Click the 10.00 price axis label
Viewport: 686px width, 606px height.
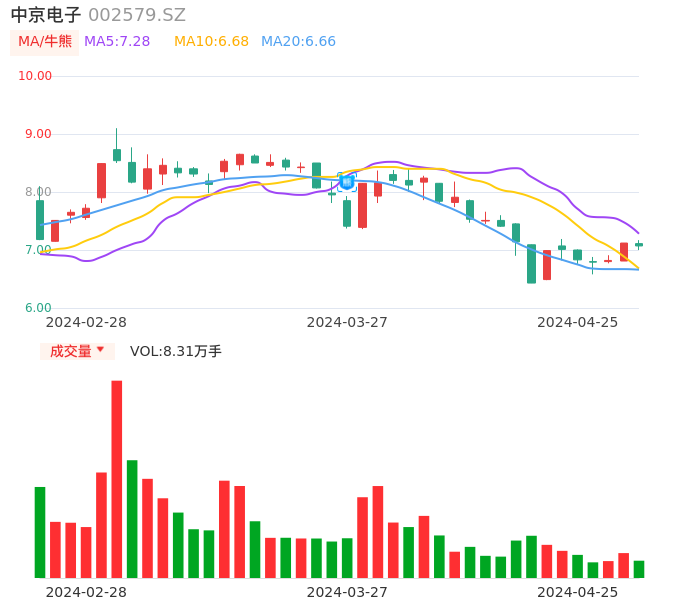35,76
